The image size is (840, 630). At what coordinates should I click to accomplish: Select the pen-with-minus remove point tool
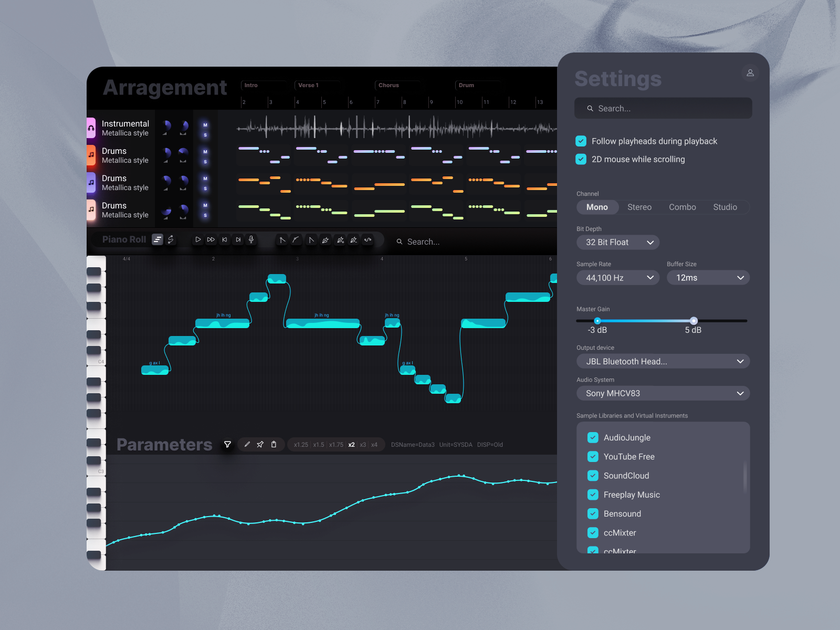(x=354, y=240)
